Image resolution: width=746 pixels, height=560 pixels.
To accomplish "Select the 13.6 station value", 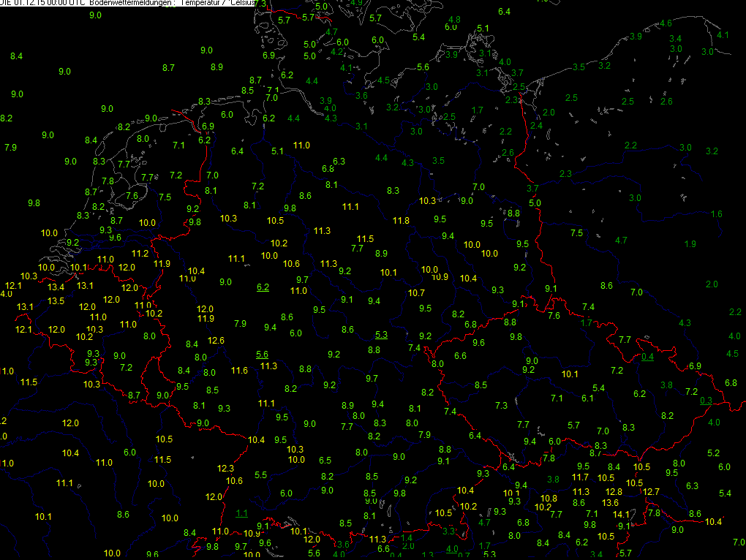I will click(610, 502).
